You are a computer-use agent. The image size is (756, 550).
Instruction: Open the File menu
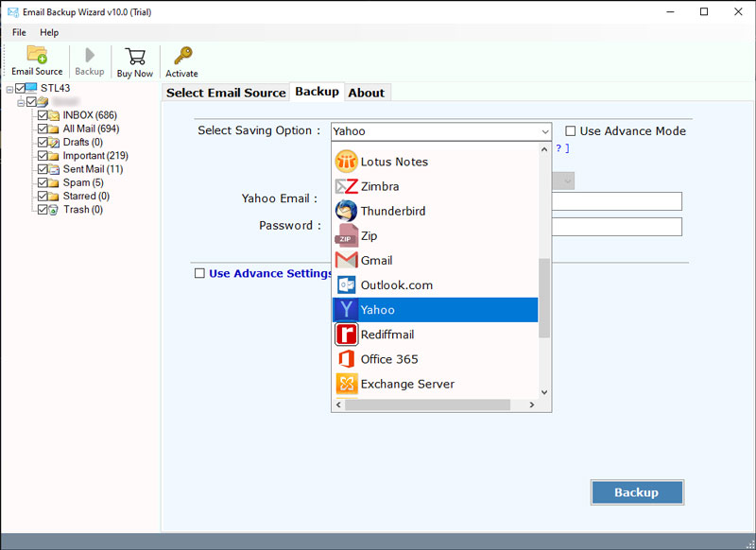(x=19, y=32)
